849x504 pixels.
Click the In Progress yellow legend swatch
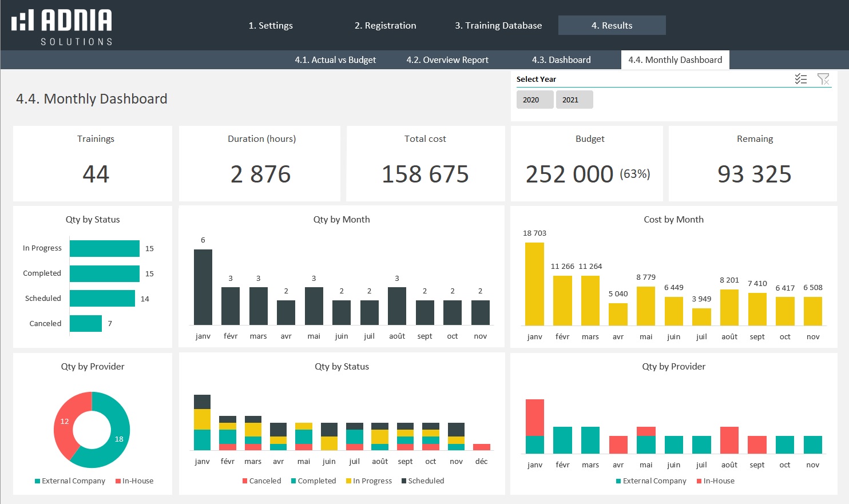348,481
